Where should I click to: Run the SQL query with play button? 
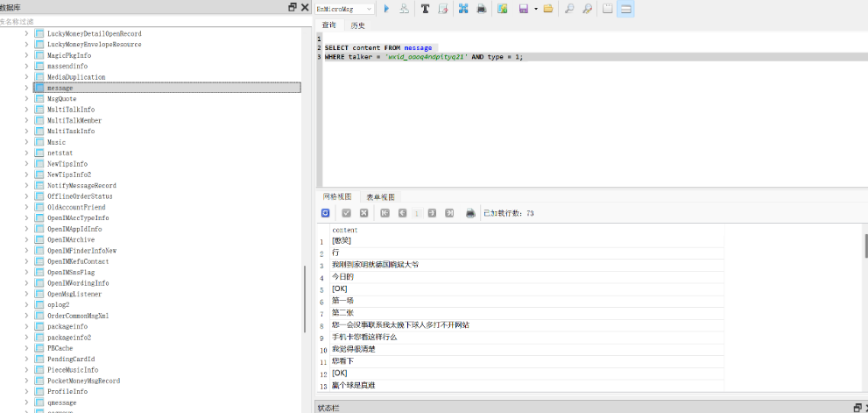[386, 9]
